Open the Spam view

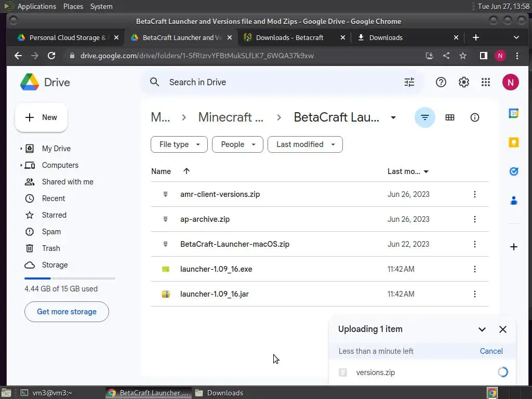[x=51, y=232]
